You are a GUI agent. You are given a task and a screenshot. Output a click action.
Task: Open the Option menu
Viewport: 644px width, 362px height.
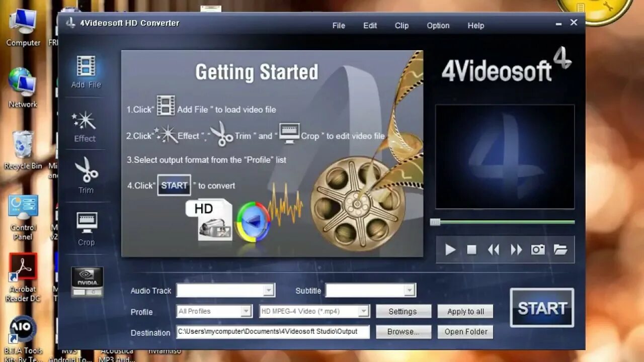point(438,26)
